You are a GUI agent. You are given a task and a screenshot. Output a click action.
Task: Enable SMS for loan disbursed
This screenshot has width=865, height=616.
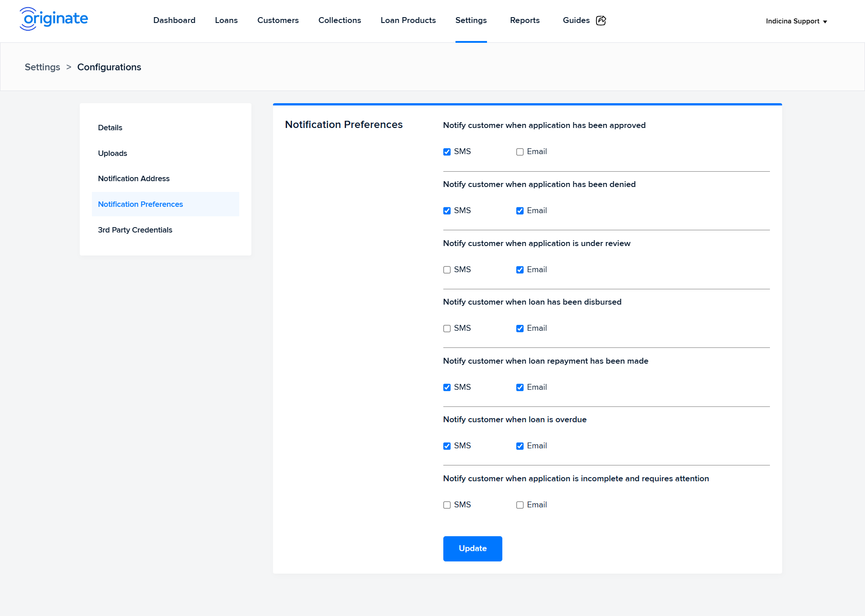click(447, 329)
